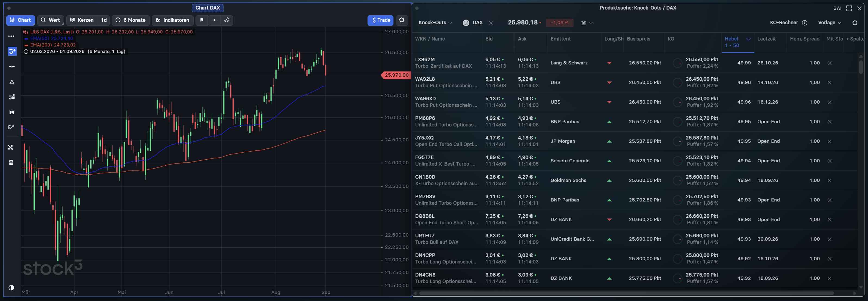Remove the DAX underlying filter
868x301 pixels.
(491, 23)
